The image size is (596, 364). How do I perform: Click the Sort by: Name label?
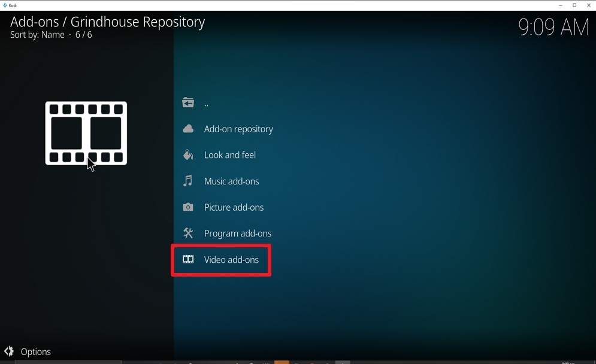tap(37, 35)
